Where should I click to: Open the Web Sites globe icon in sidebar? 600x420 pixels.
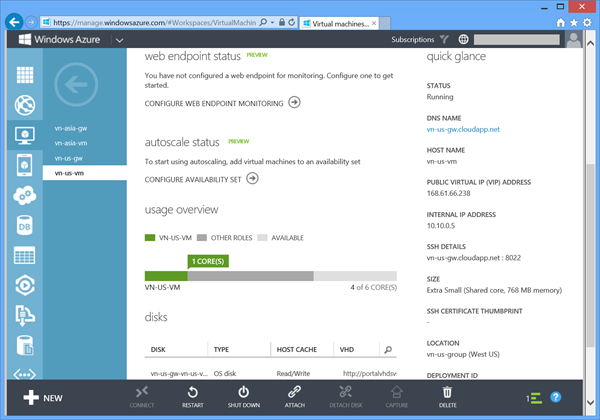pos(25,105)
